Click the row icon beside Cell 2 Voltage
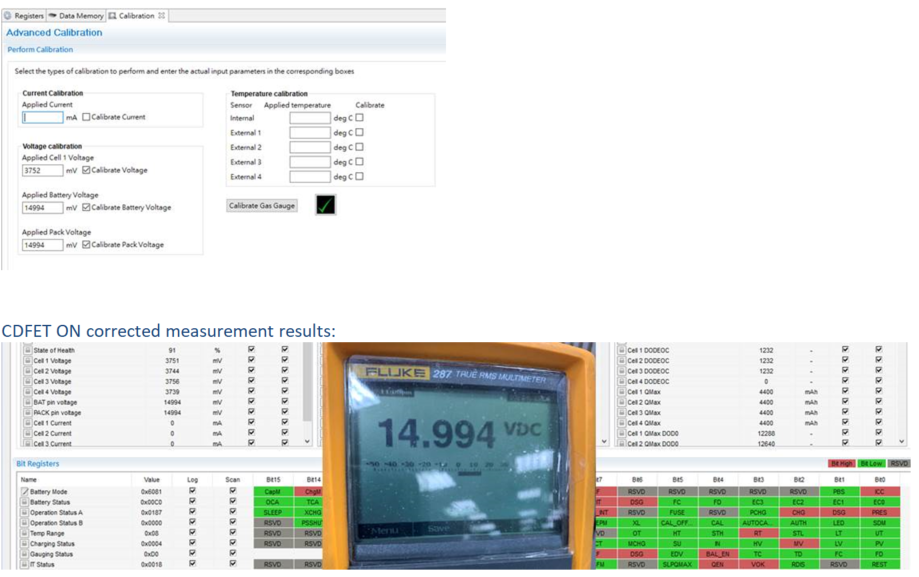This screenshot has width=919, height=577. (x=27, y=371)
